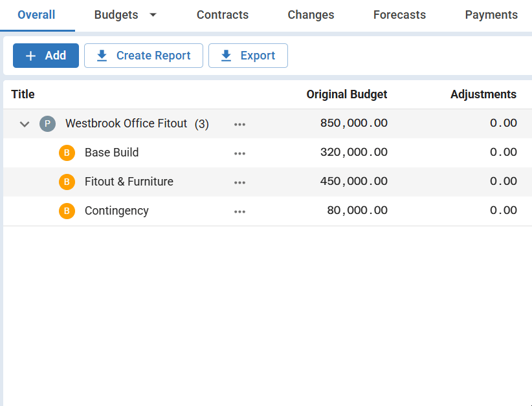Click the Original Budget column header

point(347,94)
